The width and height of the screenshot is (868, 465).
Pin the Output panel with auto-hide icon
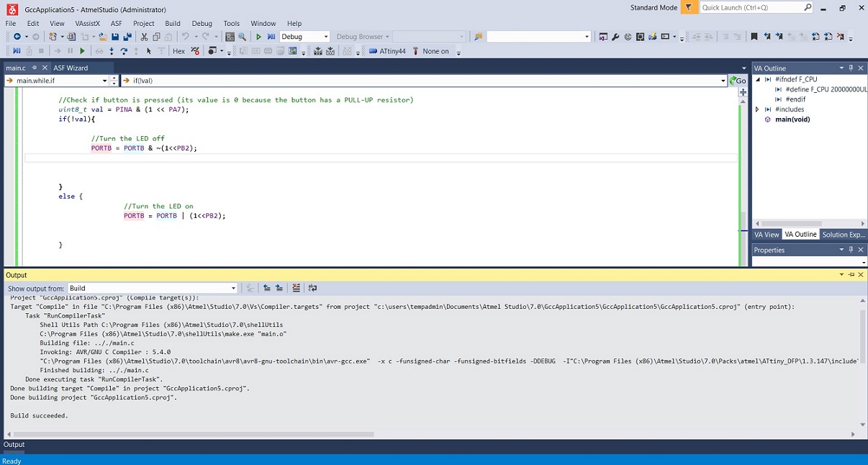coord(851,275)
